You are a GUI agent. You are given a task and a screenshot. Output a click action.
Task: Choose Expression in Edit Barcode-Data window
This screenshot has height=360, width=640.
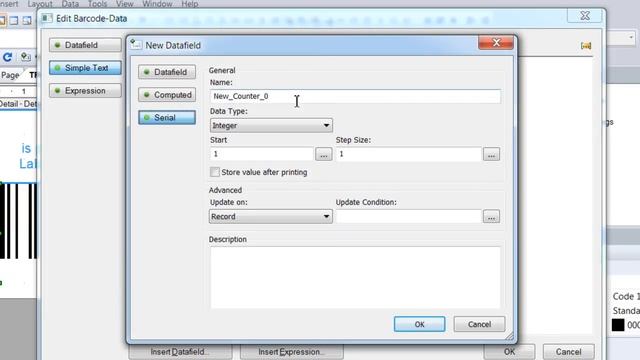click(x=85, y=91)
